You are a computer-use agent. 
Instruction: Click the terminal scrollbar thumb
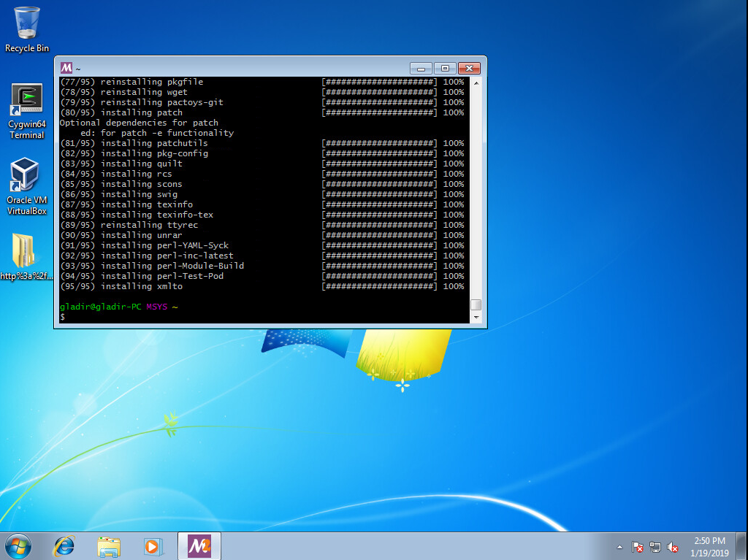[476, 304]
